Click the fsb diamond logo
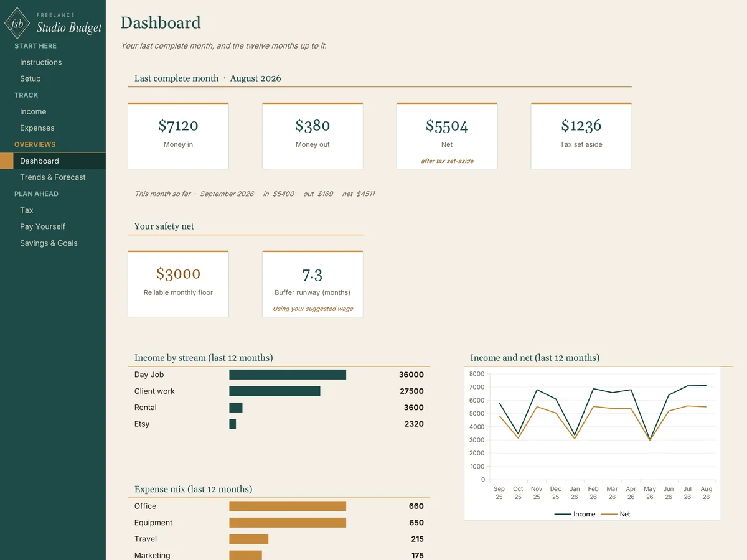This screenshot has height=560, width=747. click(17, 24)
